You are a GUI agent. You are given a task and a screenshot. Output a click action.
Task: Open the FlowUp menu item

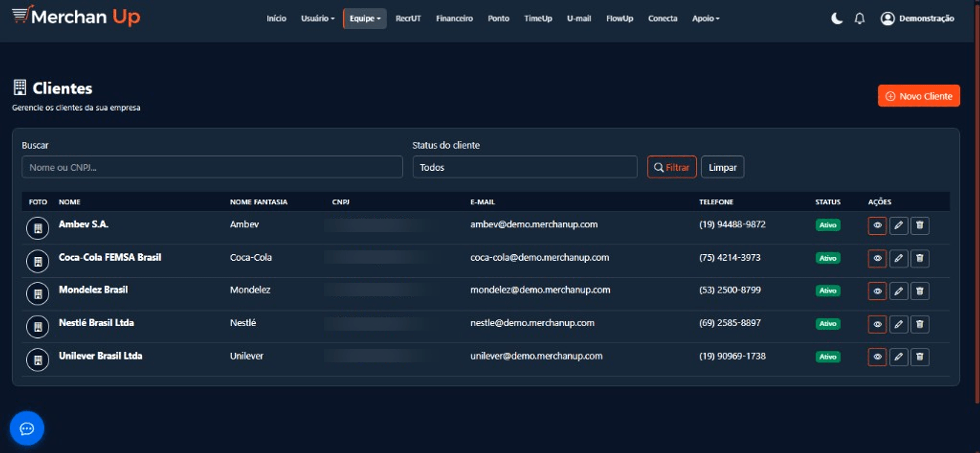[619, 18]
